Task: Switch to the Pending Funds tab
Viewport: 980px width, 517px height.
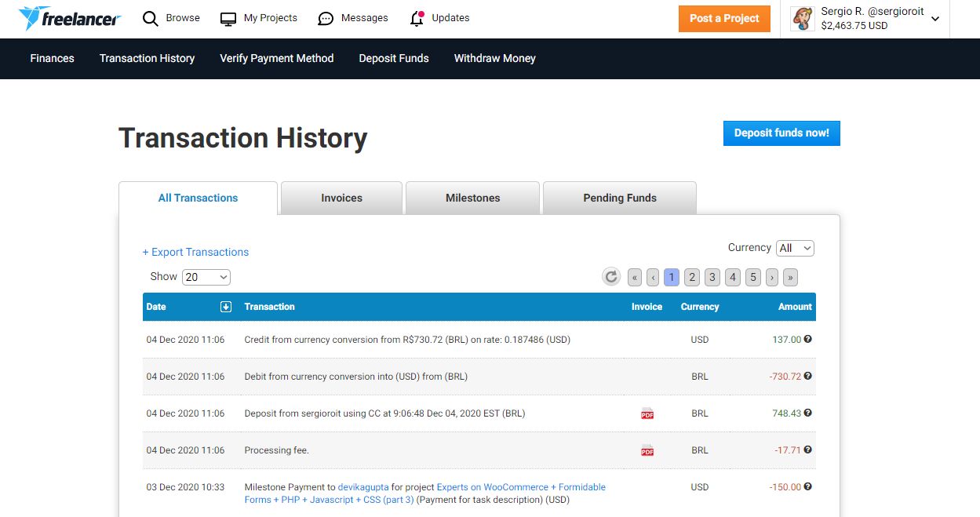Action: pyautogui.click(x=619, y=198)
